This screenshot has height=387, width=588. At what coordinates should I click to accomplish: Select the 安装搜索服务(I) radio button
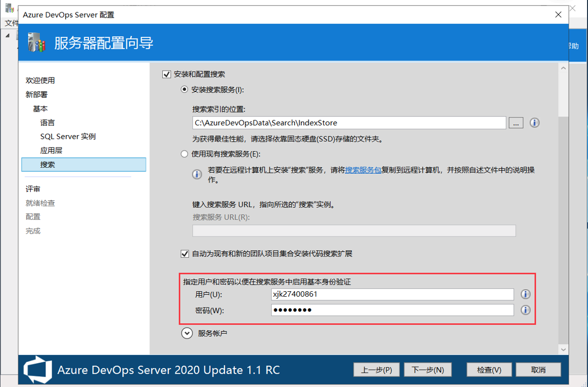click(184, 90)
